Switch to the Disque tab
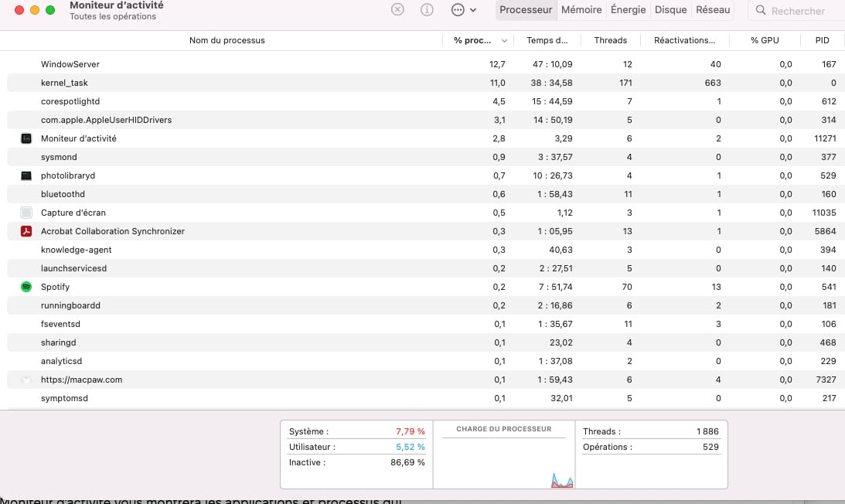 click(670, 10)
